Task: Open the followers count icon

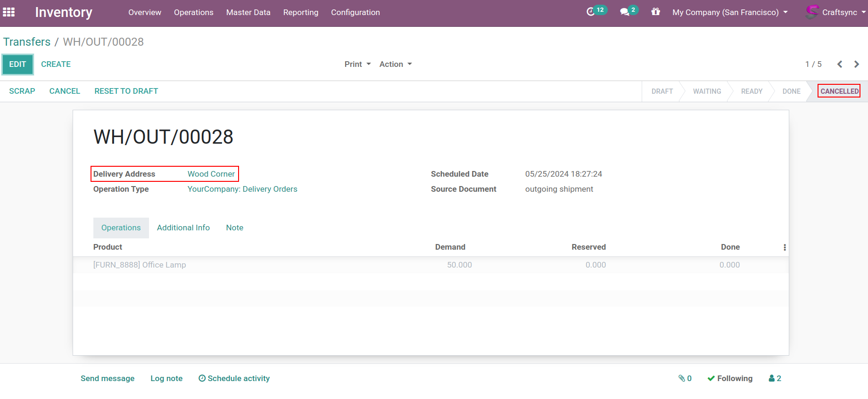Action: 775,378
